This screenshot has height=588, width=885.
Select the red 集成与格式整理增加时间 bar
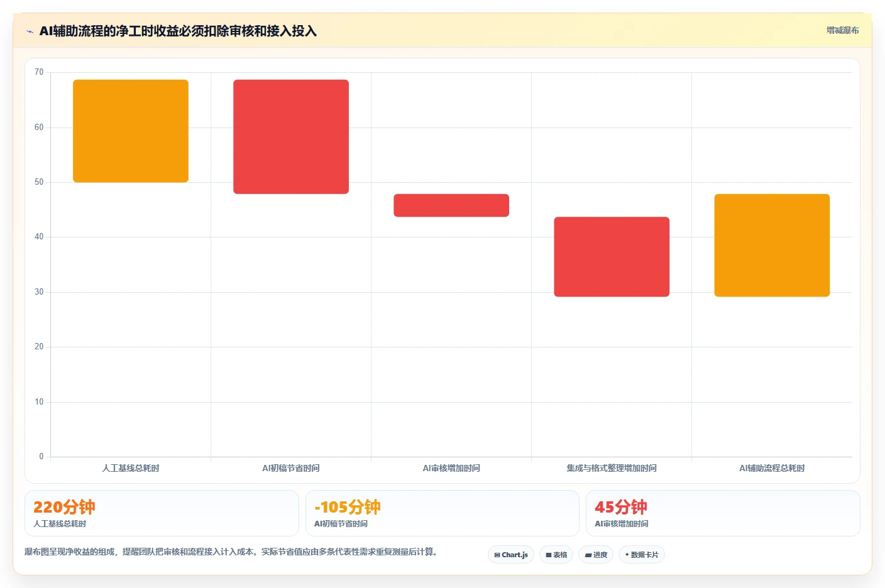click(612, 256)
